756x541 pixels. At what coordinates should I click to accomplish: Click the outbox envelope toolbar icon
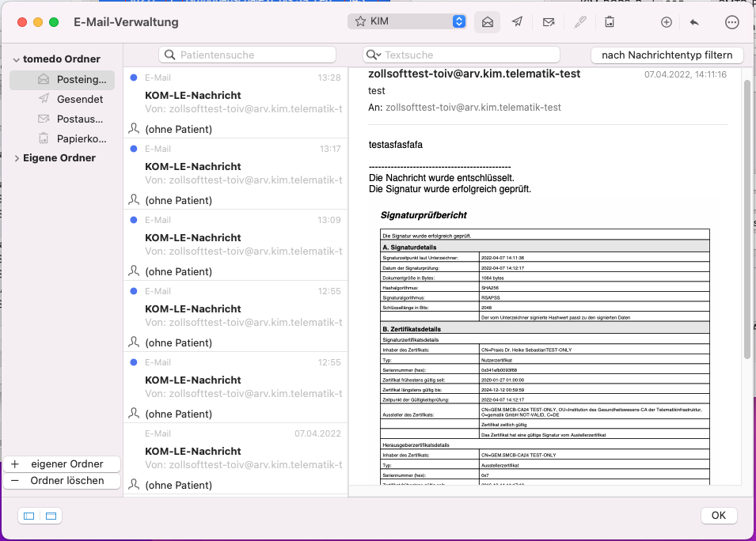click(x=548, y=22)
